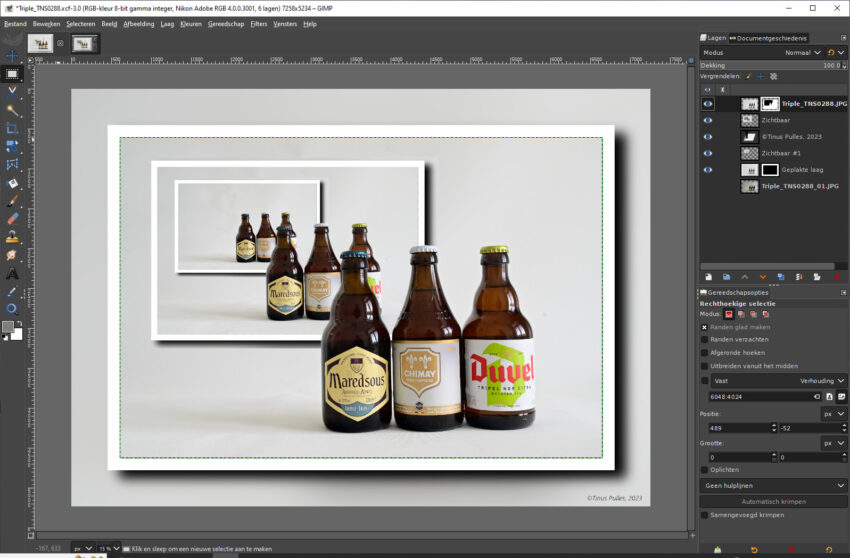Click the new layer group icon

click(x=726, y=277)
